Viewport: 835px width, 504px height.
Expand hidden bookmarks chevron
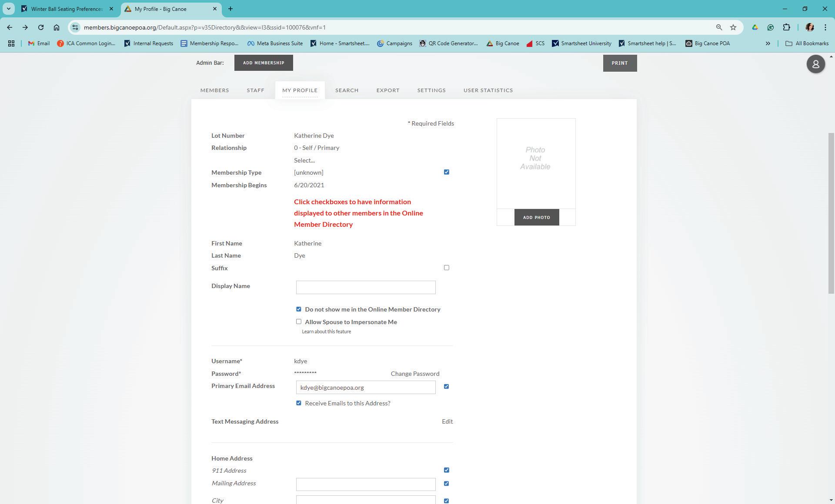tap(768, 43)
